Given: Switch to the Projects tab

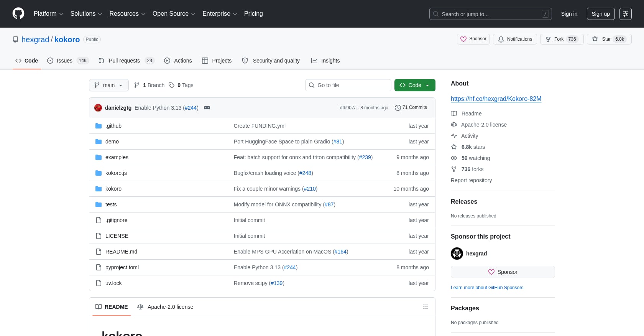Looking at the screenshot, I should (217, 61).
